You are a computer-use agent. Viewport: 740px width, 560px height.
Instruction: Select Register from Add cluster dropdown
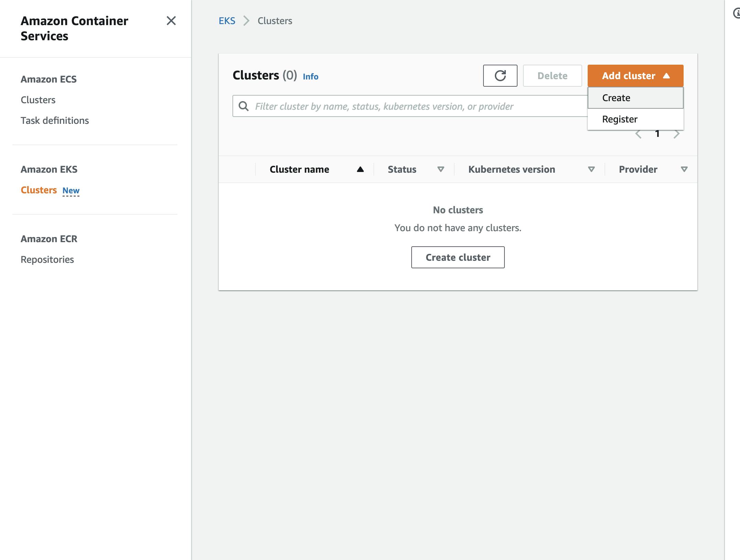click(620, 118)
